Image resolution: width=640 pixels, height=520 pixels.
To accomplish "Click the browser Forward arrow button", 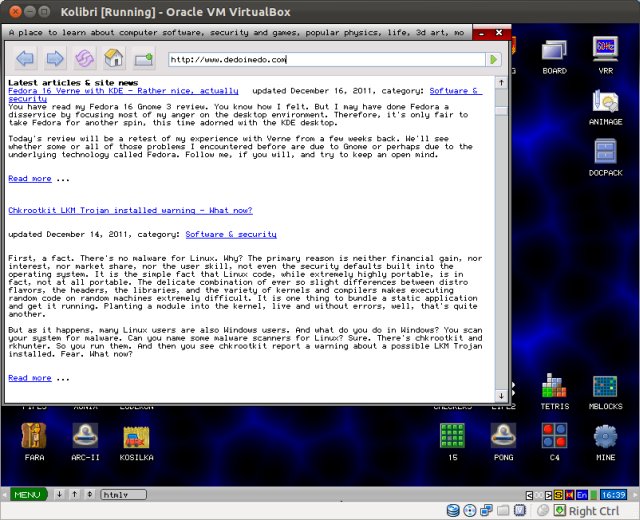I will click(54, 59).
